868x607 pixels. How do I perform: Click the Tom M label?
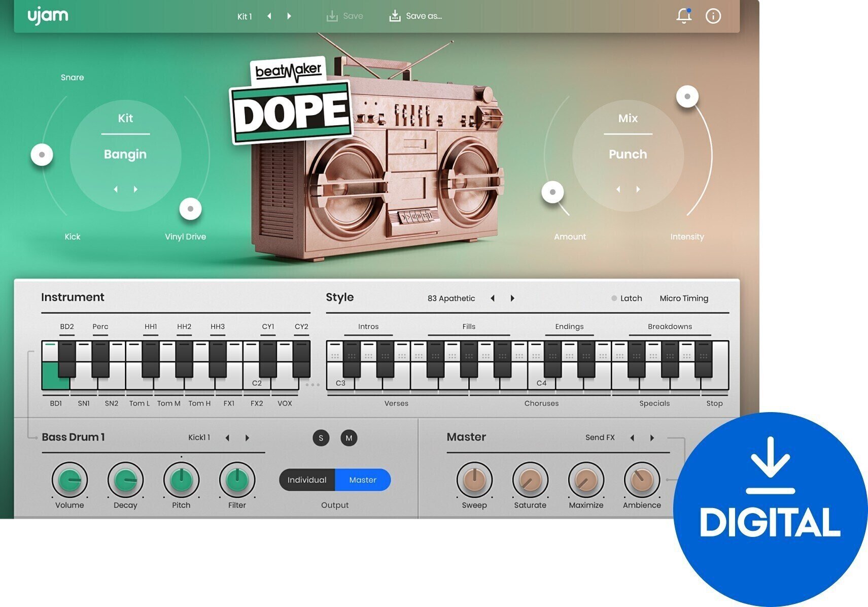pyautogui.click(x=169, y=403)
